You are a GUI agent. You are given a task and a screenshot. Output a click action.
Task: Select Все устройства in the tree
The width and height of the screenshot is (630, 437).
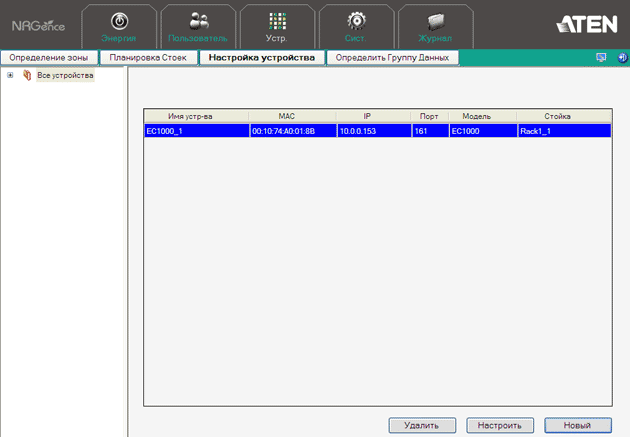pos(65,76)
